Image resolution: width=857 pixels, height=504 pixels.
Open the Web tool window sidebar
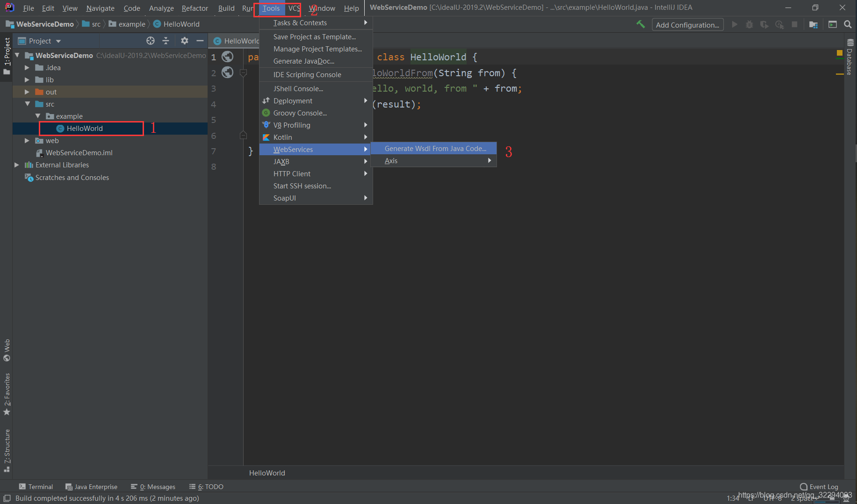pyautogui.click(x=7, y=351)
